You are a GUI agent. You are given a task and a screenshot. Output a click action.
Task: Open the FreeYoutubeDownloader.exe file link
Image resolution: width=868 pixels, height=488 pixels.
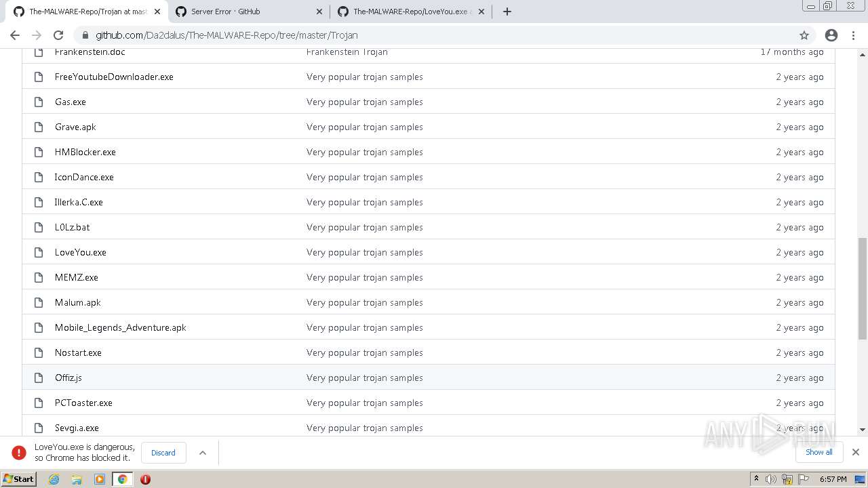114,77
